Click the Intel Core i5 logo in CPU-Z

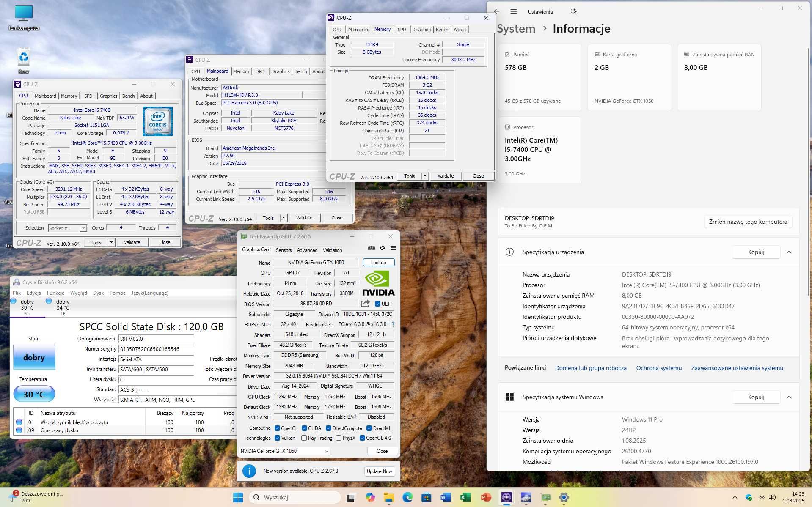tap(158, 121)
